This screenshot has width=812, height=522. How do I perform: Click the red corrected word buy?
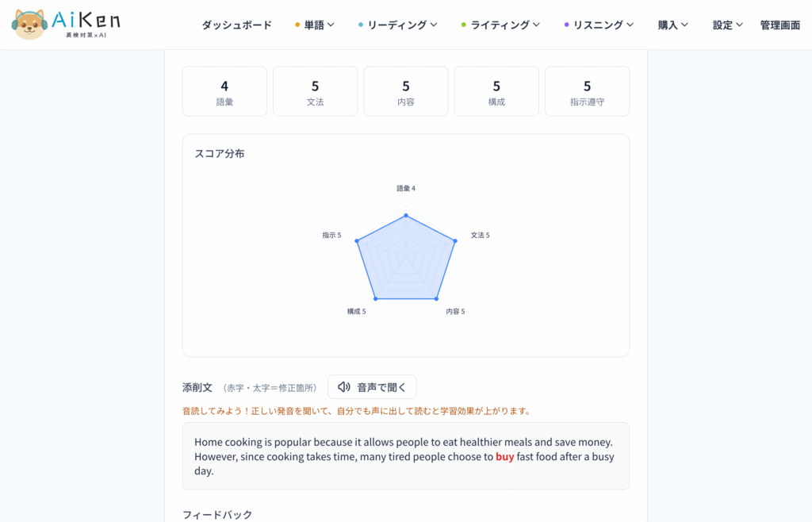(505, 457)
